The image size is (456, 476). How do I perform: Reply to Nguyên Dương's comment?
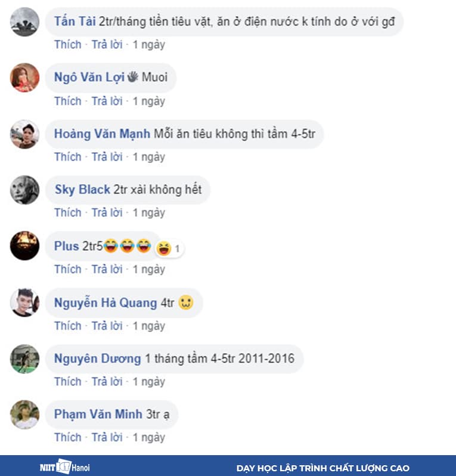107,382
